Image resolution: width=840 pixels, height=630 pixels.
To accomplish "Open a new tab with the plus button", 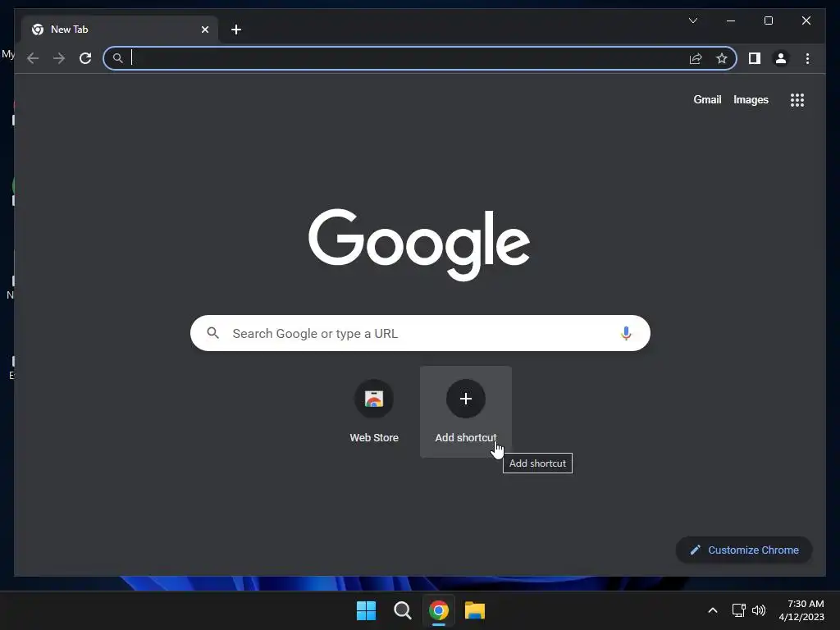I will [236, 30].
